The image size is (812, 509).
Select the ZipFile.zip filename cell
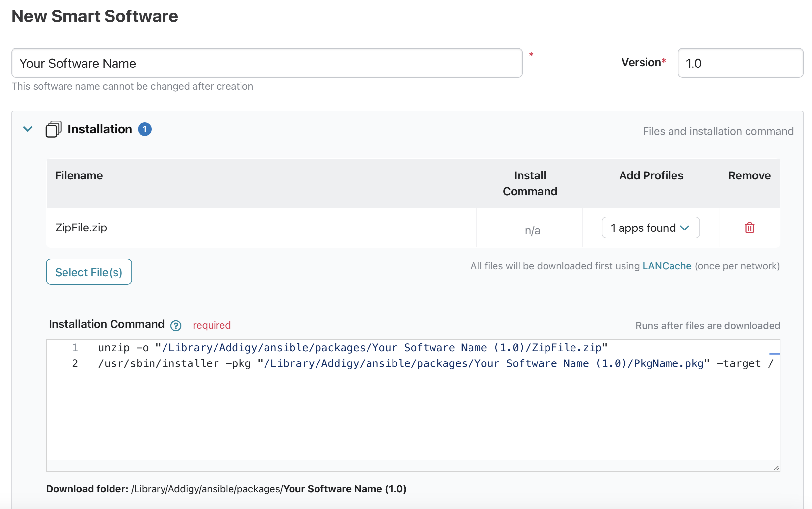261,228
